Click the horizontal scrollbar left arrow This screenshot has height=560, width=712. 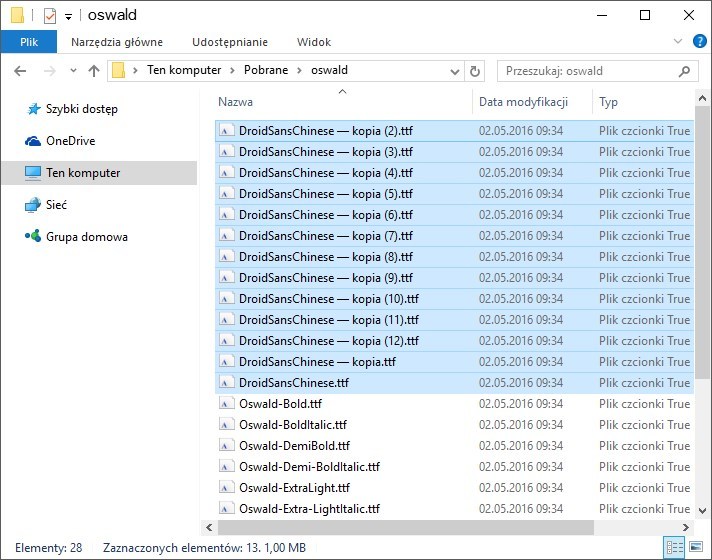(209, 527)
